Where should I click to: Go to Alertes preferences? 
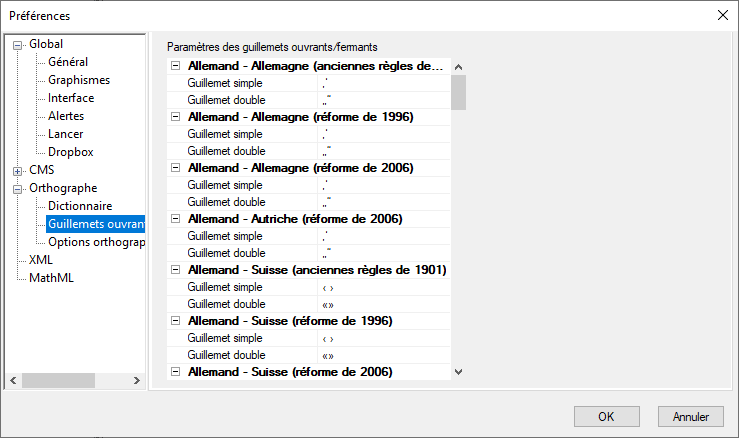click(66, 116)
